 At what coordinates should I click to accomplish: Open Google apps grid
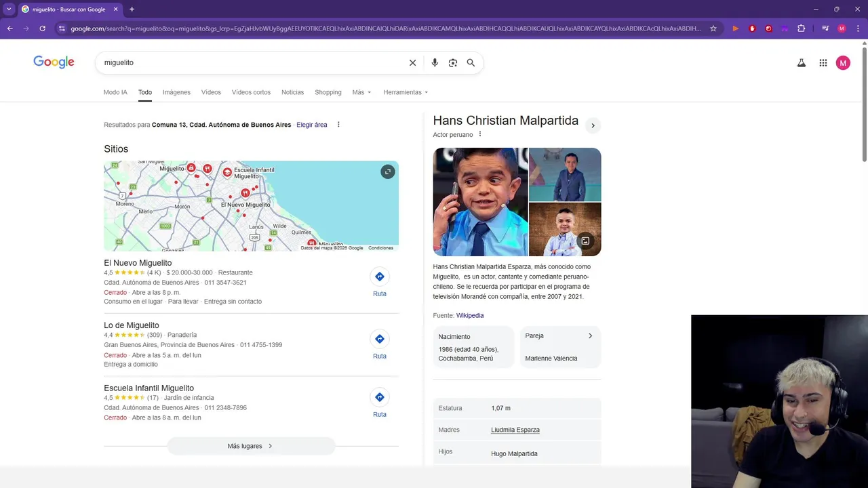pos(823,63)
